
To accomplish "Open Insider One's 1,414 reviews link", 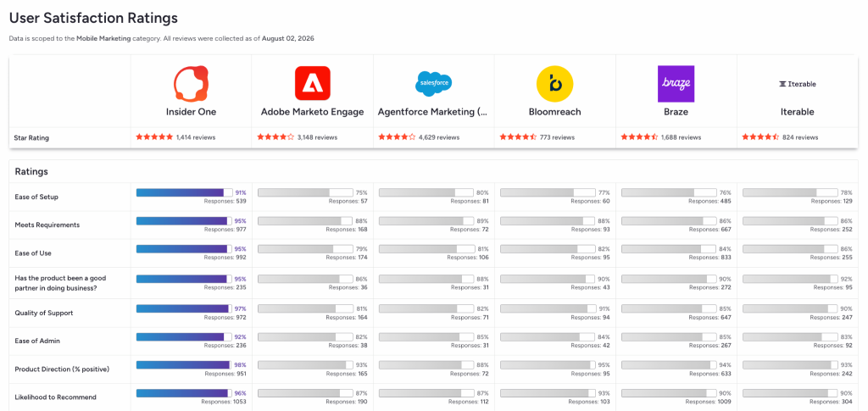I will (x=196, y=137).
